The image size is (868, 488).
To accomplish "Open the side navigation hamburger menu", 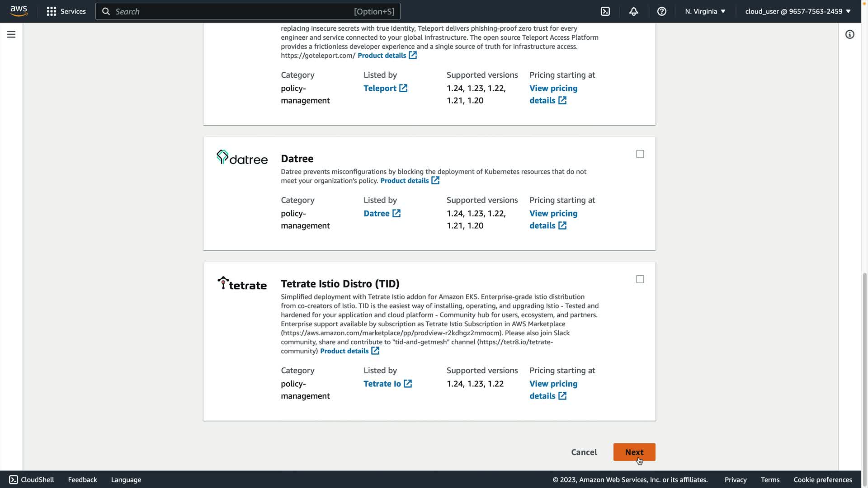I will click(x=11, y=34).
